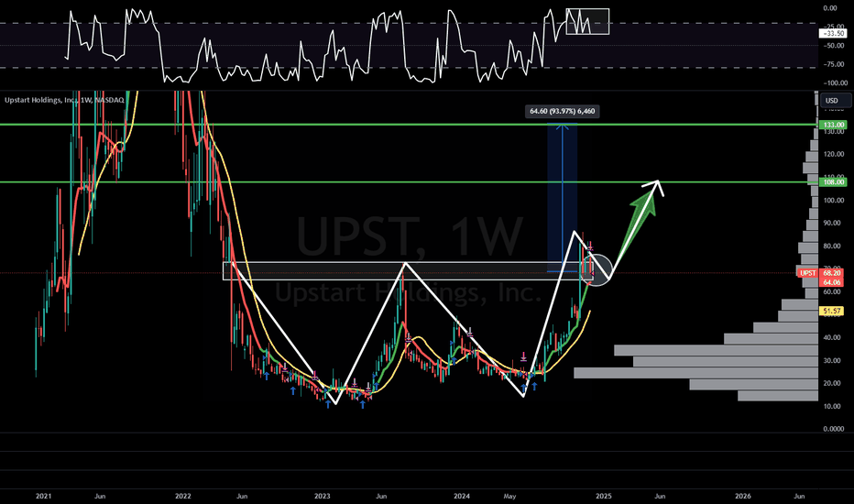This screenshot has height=504, width=854.
Task: Click the -100.00 oscillator scale label
Action: click(835, 82)
